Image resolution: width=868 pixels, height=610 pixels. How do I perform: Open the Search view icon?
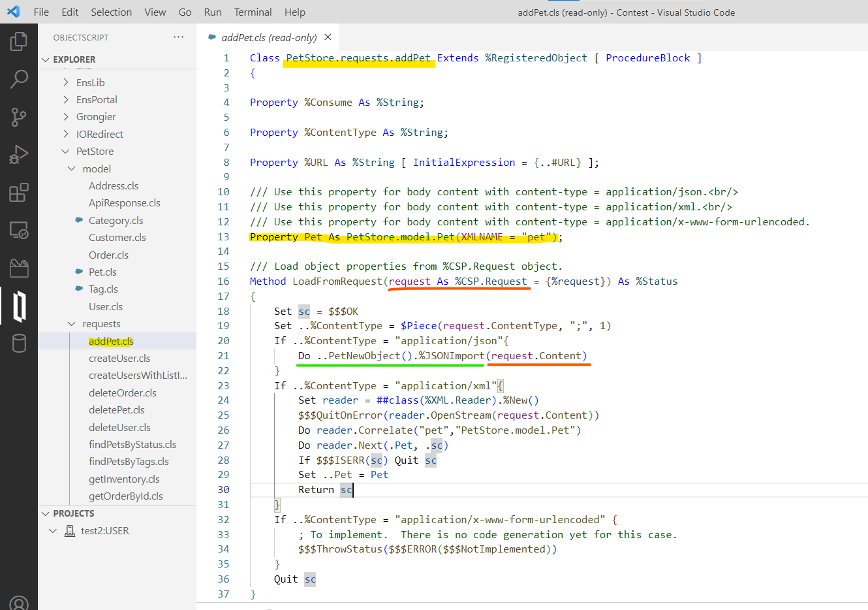(19, 80)
